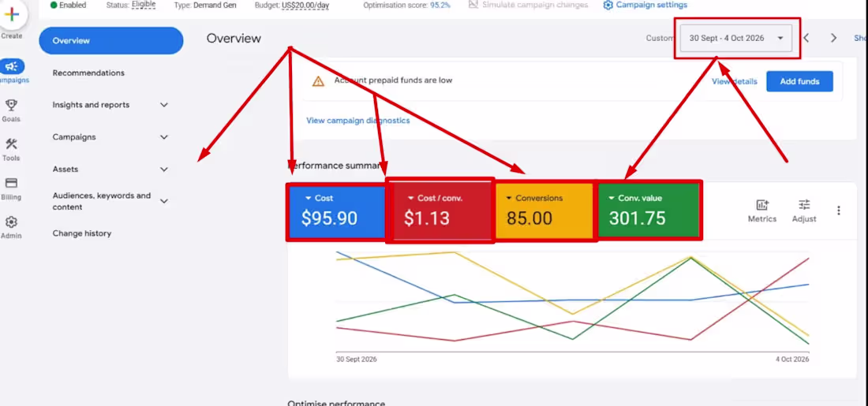This screenshot has height=406, width=868.
Task: Expand Audiences, keywords and content
Action: (164, 201)
